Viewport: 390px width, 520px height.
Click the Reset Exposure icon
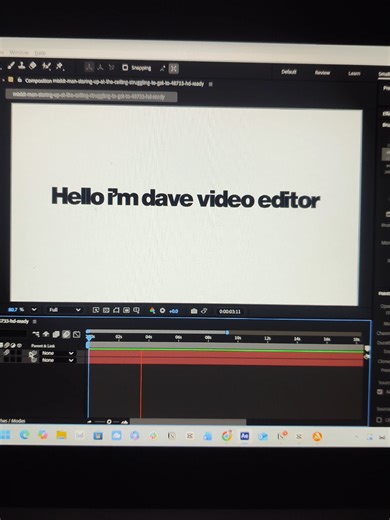point(162,311)
